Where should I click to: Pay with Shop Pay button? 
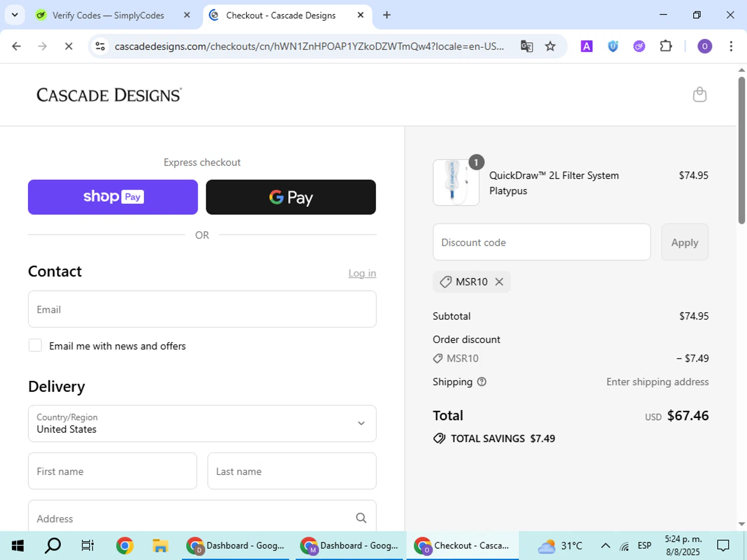tap(113, 197)
